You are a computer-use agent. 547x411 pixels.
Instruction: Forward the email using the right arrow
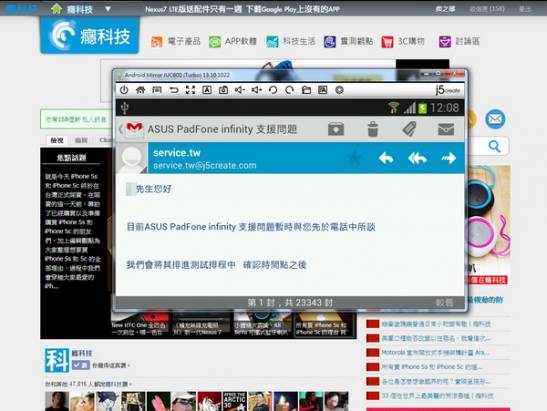tap(449, 158)
